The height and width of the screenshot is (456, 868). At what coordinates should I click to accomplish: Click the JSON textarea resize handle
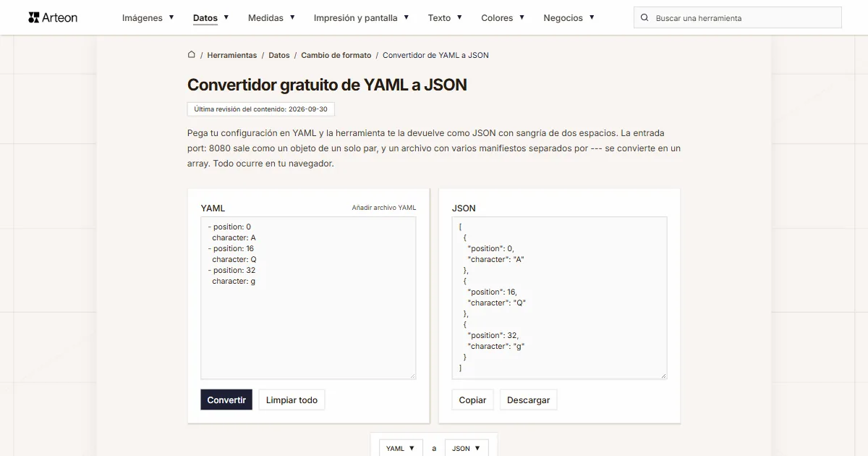(x=663, y=375)
